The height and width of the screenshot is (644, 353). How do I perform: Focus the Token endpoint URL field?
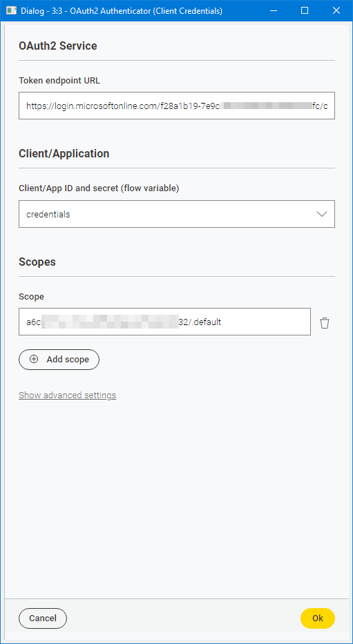(x=177, y=106)
